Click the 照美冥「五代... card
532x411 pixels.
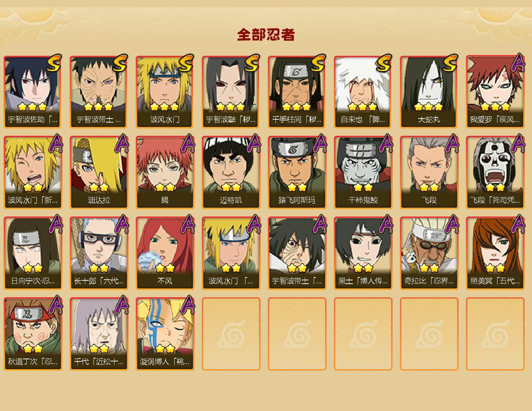pyautogui.click(x=495, y=253)
